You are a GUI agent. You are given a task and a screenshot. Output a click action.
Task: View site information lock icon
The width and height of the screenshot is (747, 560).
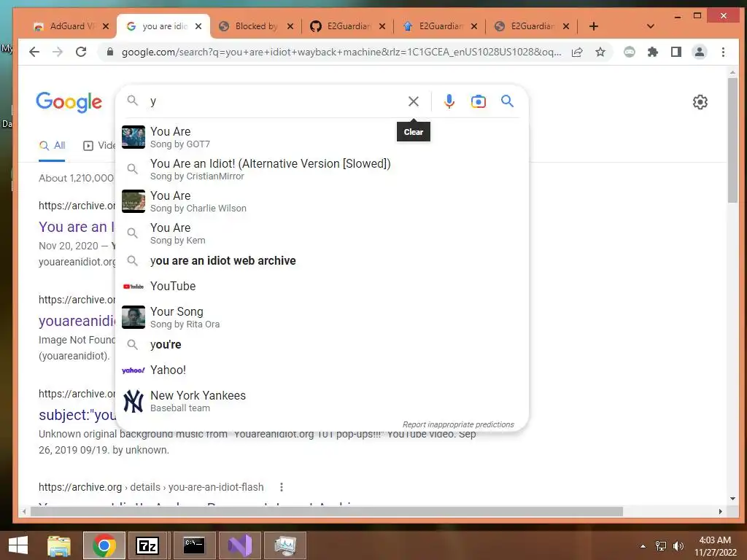[110, 52]
